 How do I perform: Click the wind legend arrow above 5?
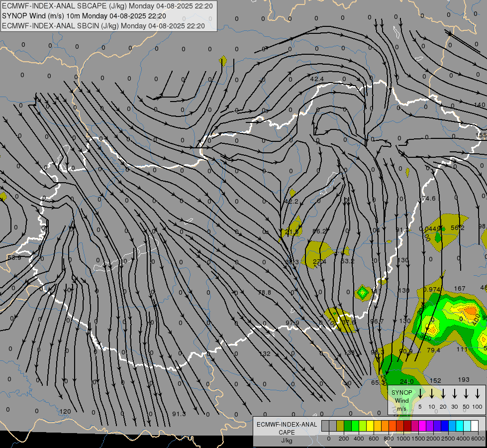pos(420,394)
